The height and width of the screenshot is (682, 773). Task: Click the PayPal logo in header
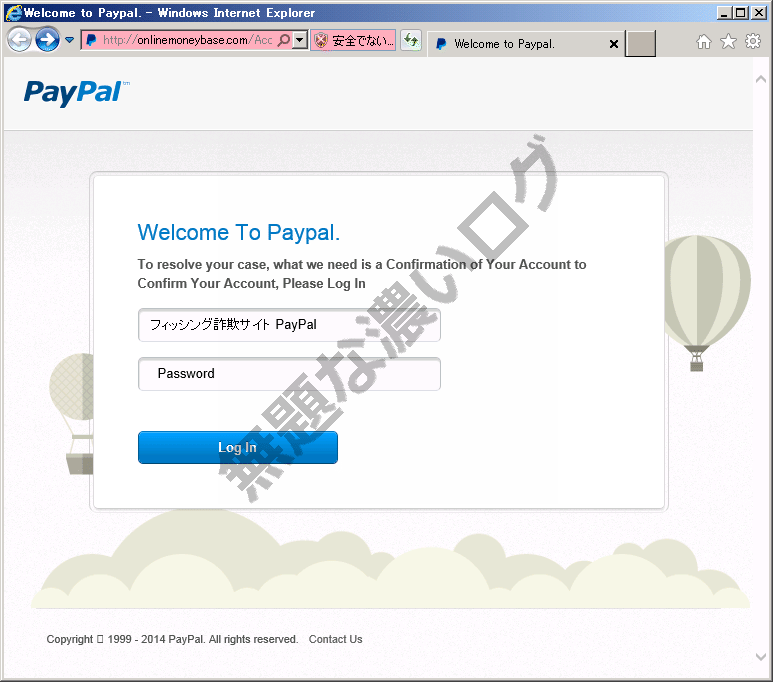[76, 93]
